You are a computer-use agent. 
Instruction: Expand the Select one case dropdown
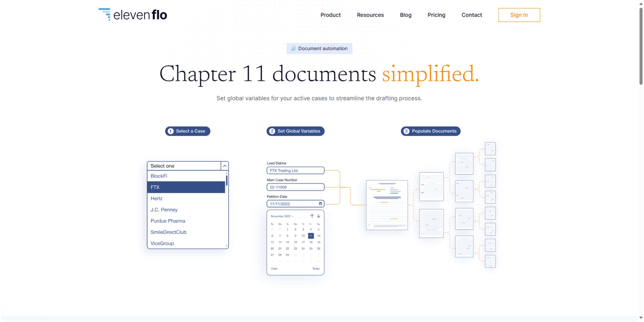pos(224,166)
